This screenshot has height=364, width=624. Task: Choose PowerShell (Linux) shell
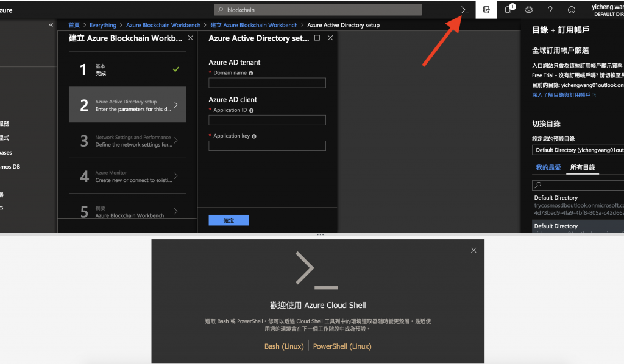tap(342, 346)
